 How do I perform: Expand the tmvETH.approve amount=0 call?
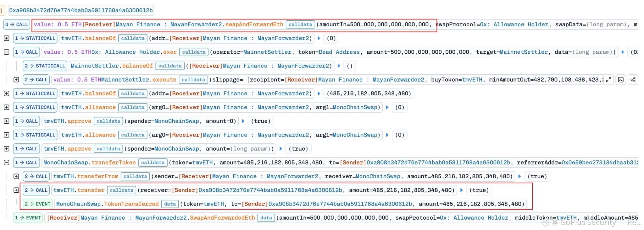(x=6, y=121)
